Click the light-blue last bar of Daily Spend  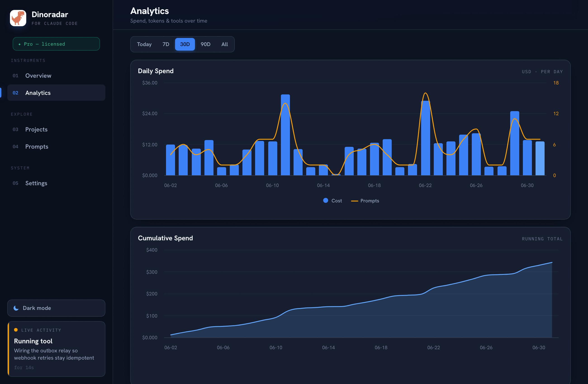click(x=540, y=158)
